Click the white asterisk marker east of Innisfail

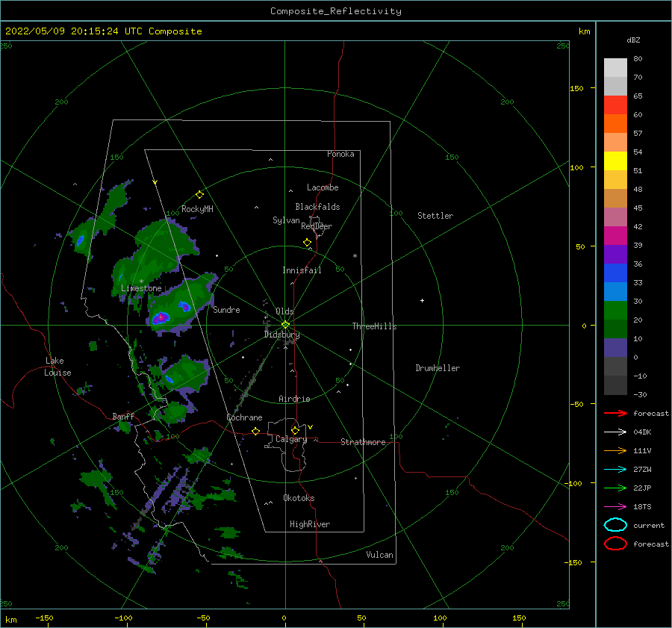tap(355, 256)
